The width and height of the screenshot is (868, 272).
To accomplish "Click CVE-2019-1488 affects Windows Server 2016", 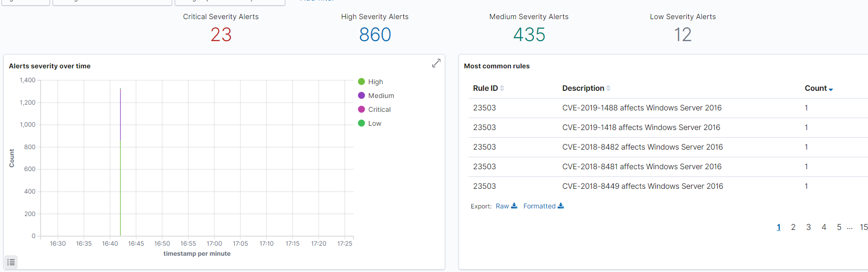I will 642,108.
